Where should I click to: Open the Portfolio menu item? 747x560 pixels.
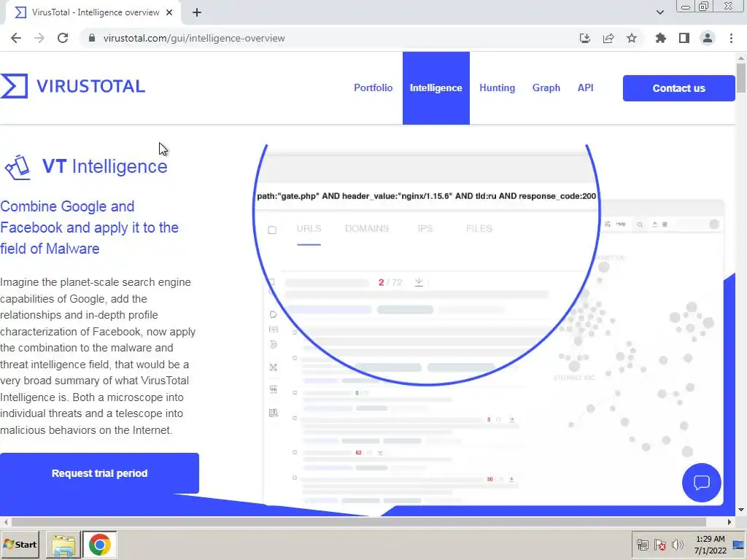[373, 87]
